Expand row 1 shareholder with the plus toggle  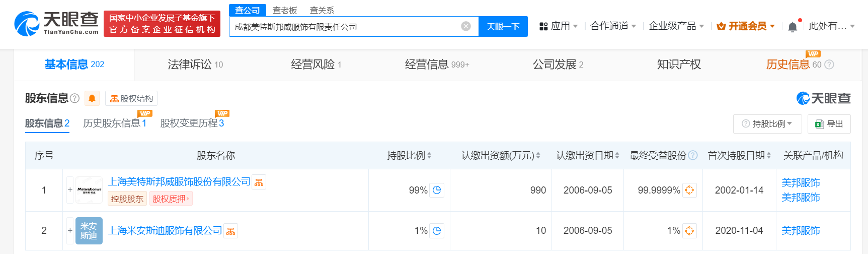pos(70,190)
